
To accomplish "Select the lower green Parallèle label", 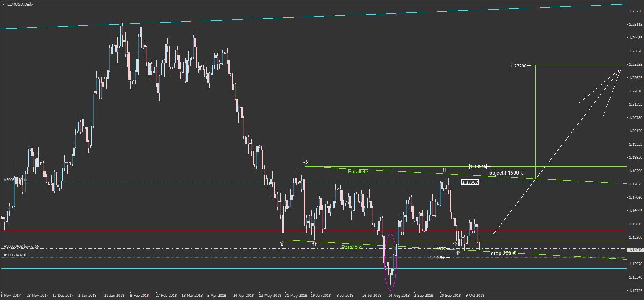I will point(351,247).
